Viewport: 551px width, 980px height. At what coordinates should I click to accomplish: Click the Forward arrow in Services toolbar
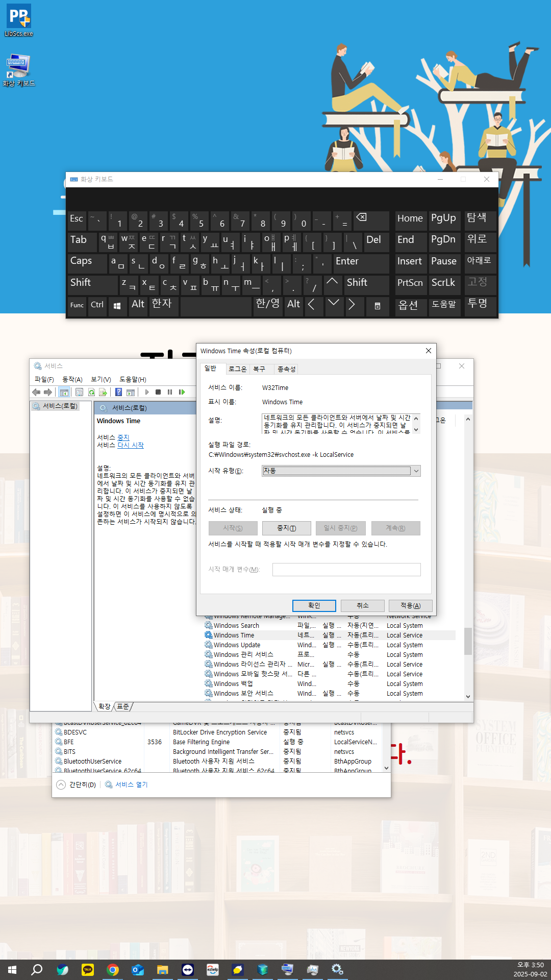48,392
